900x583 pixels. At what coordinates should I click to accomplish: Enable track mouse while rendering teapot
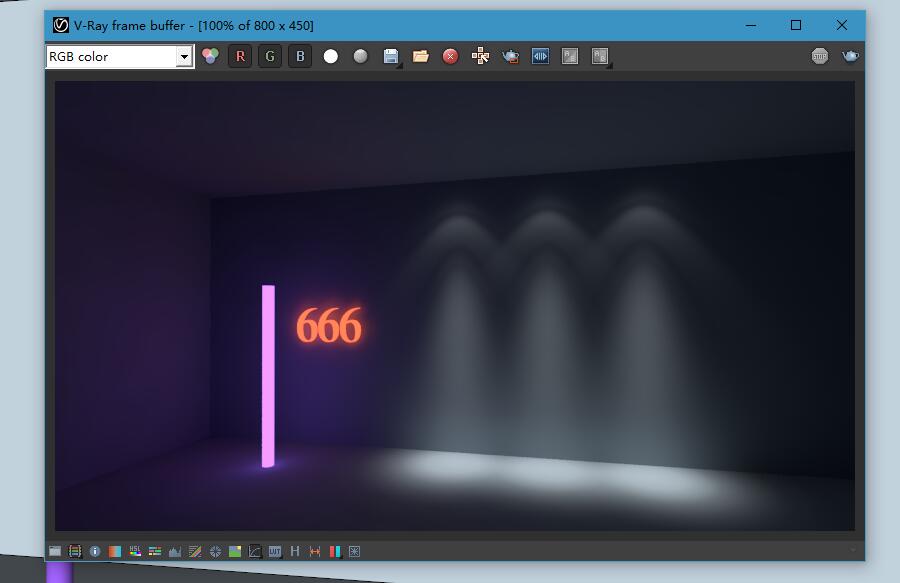(x=510, y=56)
